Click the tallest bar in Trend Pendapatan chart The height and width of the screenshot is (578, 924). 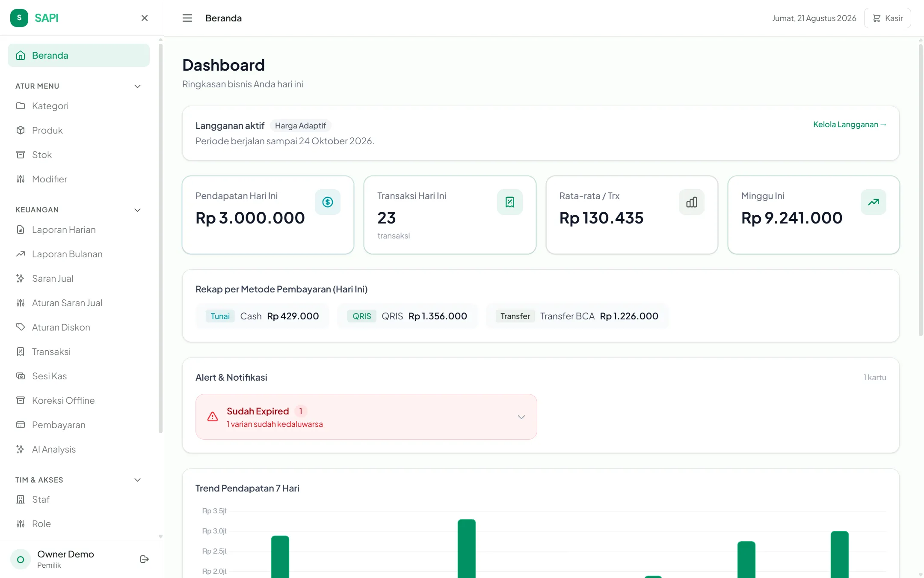467,548
